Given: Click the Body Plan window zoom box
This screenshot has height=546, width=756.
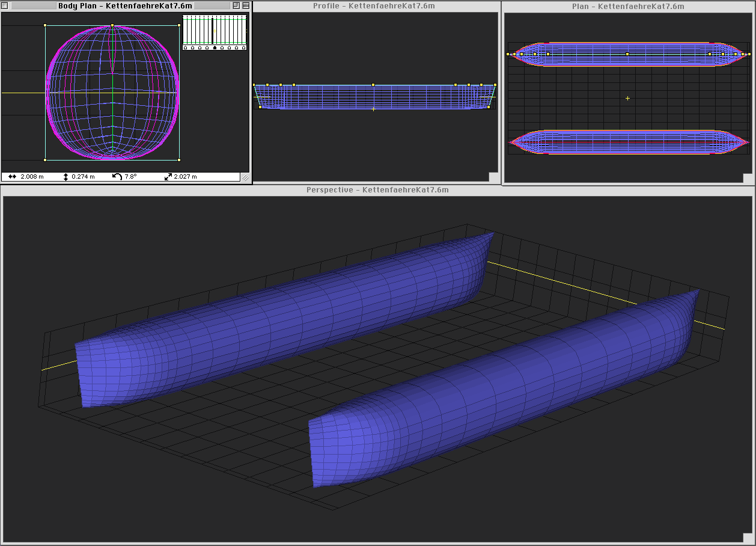Looking at the screenshot, I should pyautogui.click(x=236, y=5).
